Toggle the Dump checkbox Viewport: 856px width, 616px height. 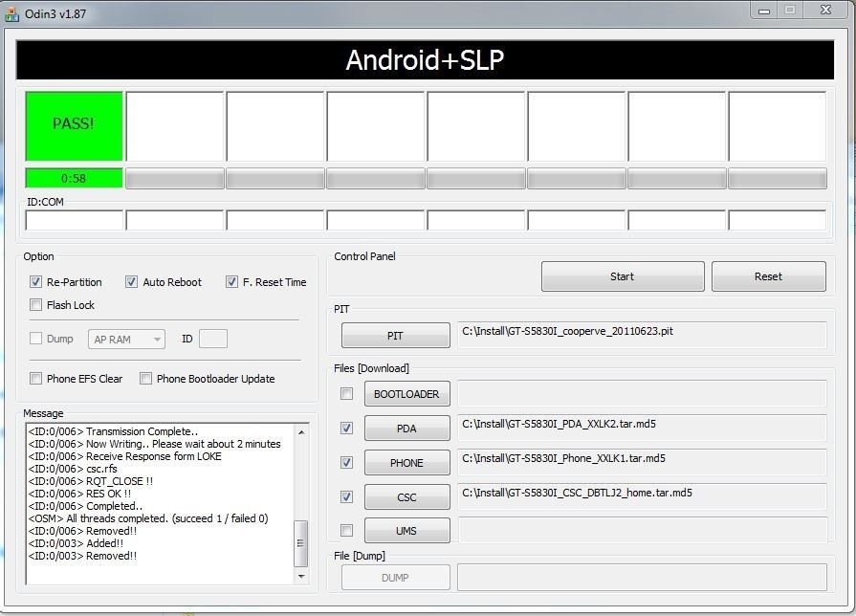pyautogui.click(x=36, y=339)
